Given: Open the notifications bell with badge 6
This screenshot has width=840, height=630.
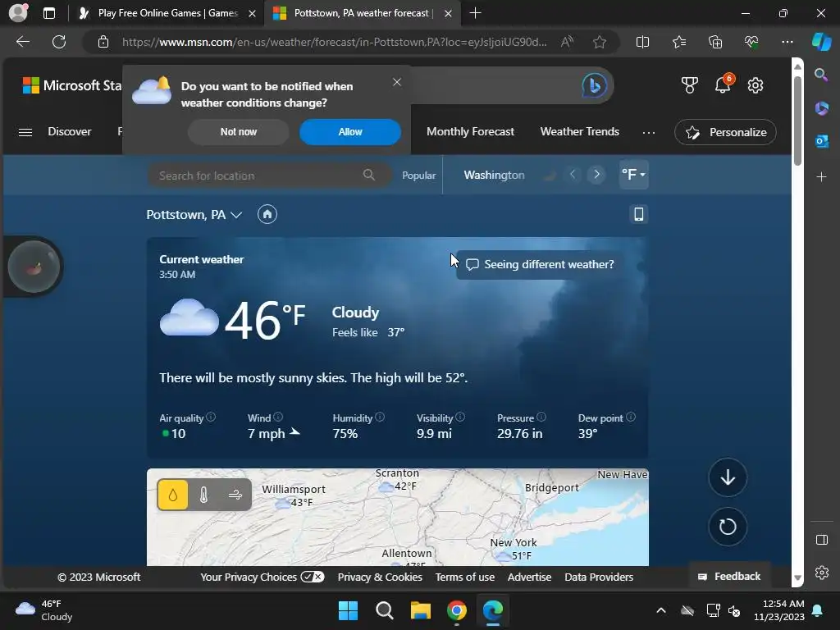Looking at the screenshot, I should (x=724, y=84).
